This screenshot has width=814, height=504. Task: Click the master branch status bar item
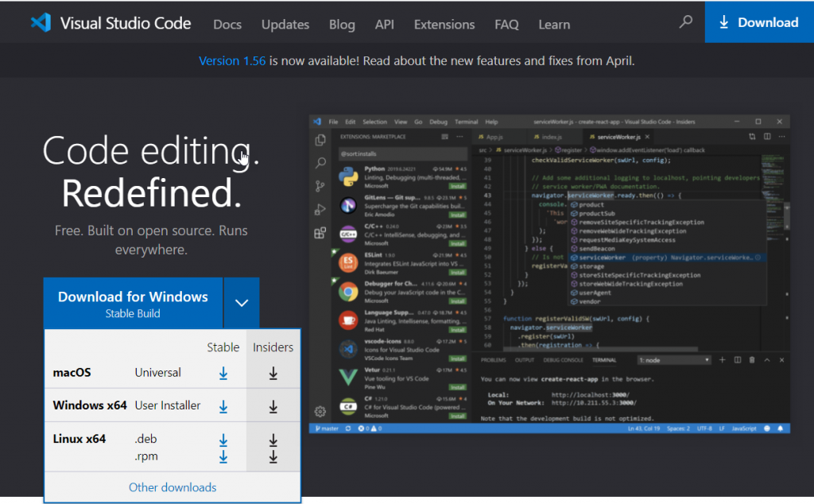click(327, 428)
